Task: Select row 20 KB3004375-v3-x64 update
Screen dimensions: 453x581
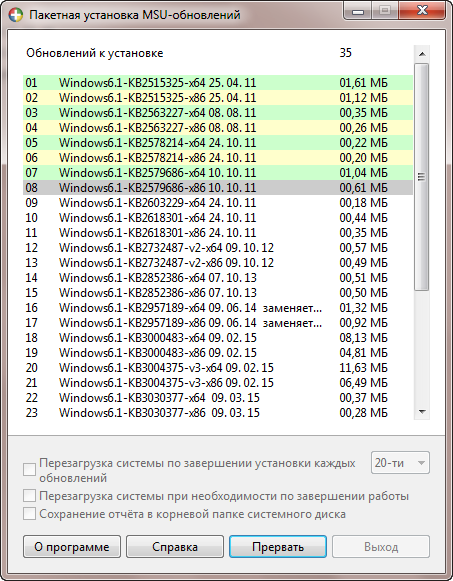Action: click(x=218, y=368)
